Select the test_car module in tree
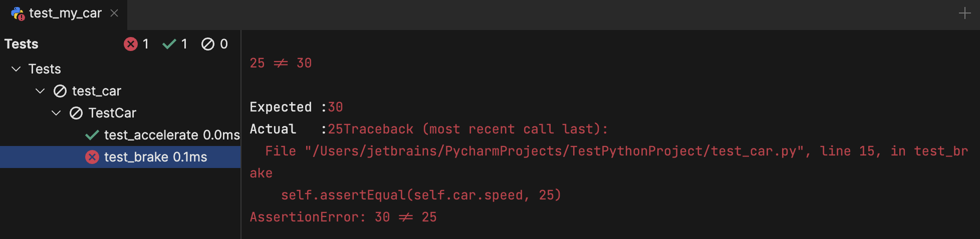The image size is (980, 239). coord(97,91)
